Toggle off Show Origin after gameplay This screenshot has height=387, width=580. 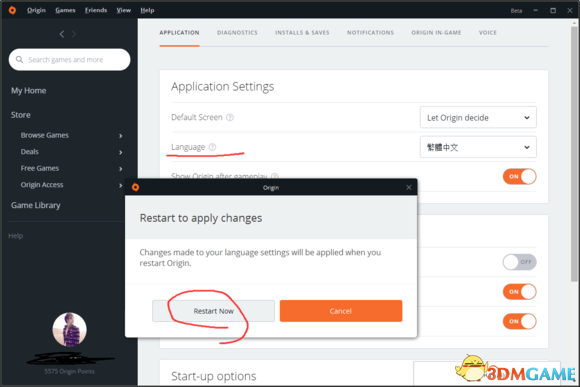pyautogui.click(x=519, y=176)
